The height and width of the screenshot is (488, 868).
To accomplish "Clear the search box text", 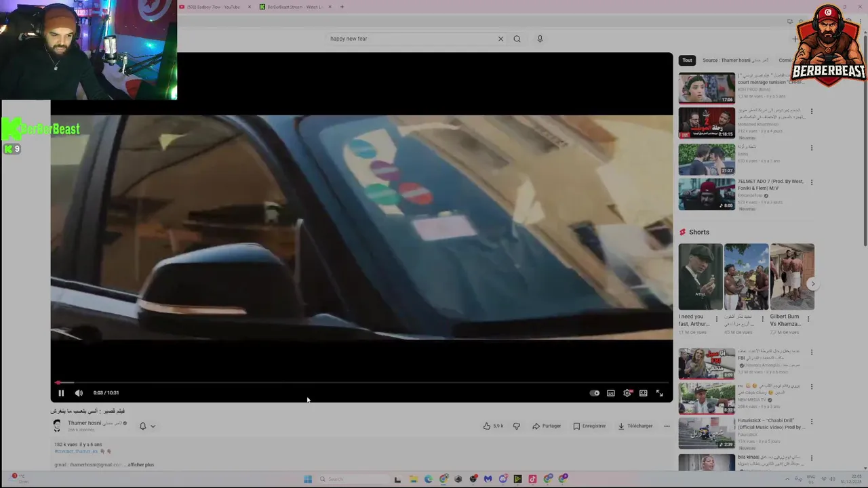I will [x=500, y=39].
